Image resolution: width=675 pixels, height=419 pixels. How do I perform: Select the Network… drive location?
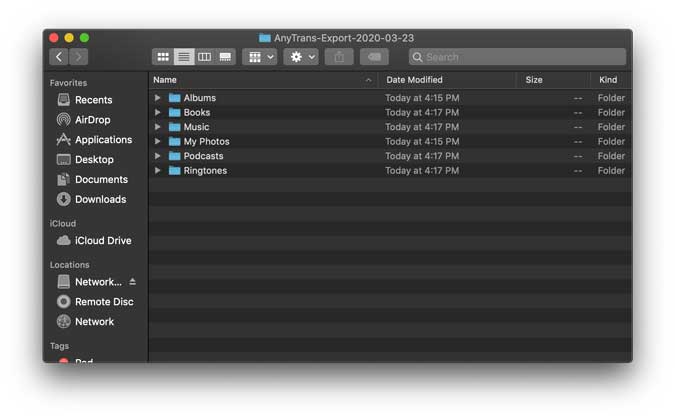(x=98, y=282)
